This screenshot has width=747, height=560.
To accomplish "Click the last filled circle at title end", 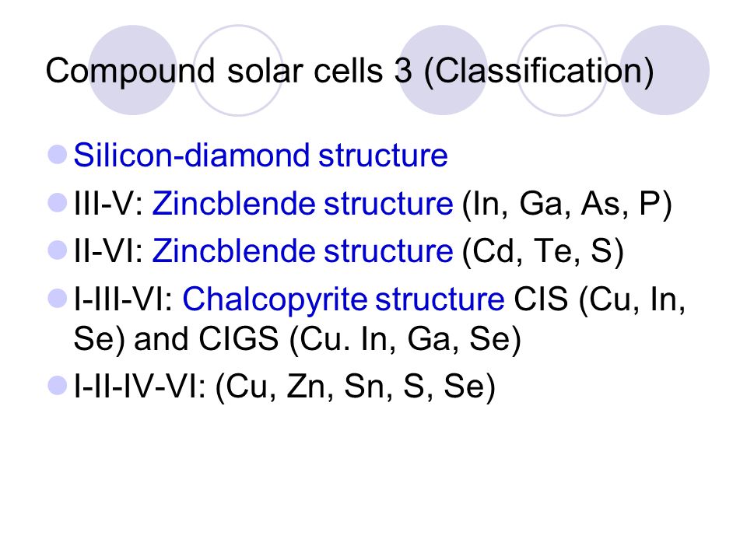I will (x=665, y=70).
